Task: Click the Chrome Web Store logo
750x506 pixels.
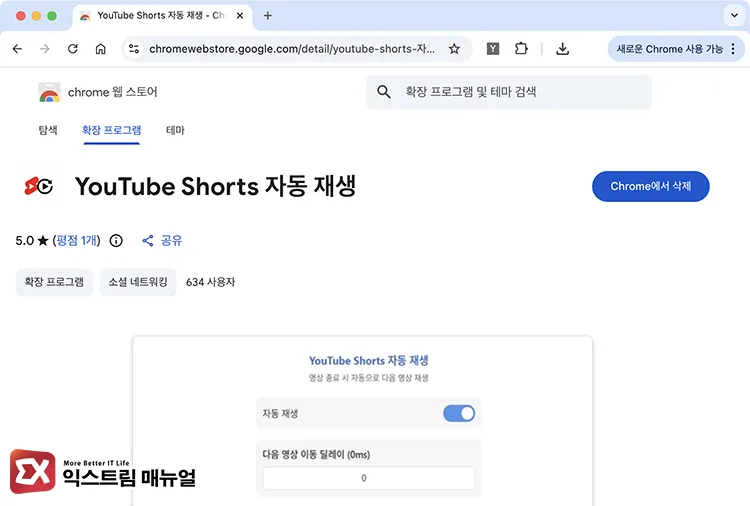Action: [49, 92]
